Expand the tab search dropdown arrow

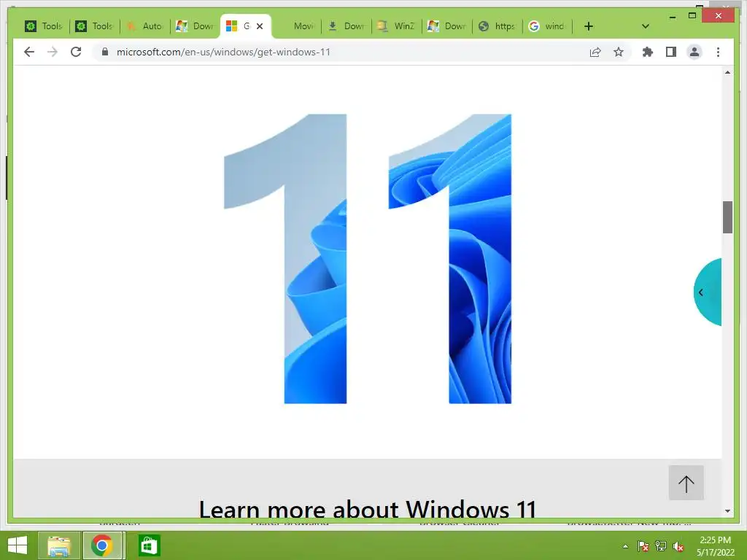(x=646, y=26)
